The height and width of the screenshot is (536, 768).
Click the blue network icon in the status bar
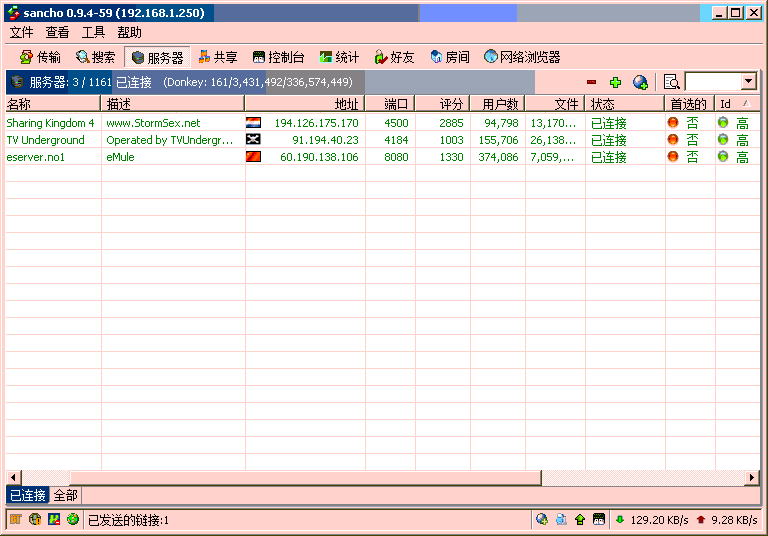(54, 519)
